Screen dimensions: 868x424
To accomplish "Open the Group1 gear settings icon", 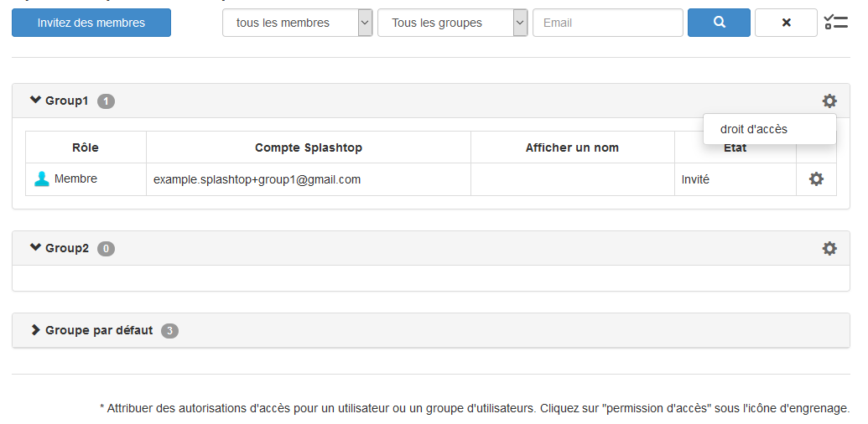I will pyautogui.click(x=829, y=101).
